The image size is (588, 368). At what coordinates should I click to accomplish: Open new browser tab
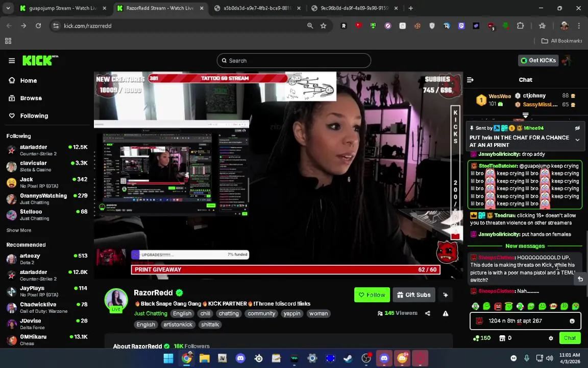click(x=410, y=8)
